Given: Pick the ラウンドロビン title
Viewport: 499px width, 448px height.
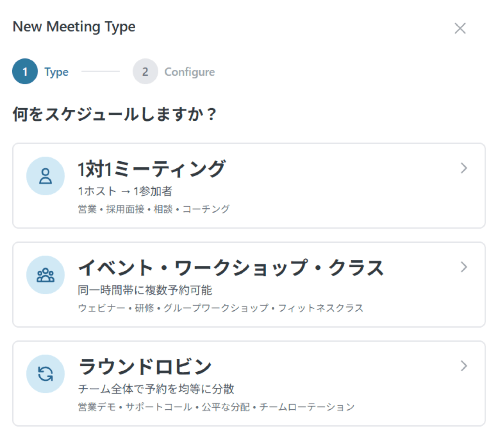Looking at the screenshot, I should coord(145,367).
